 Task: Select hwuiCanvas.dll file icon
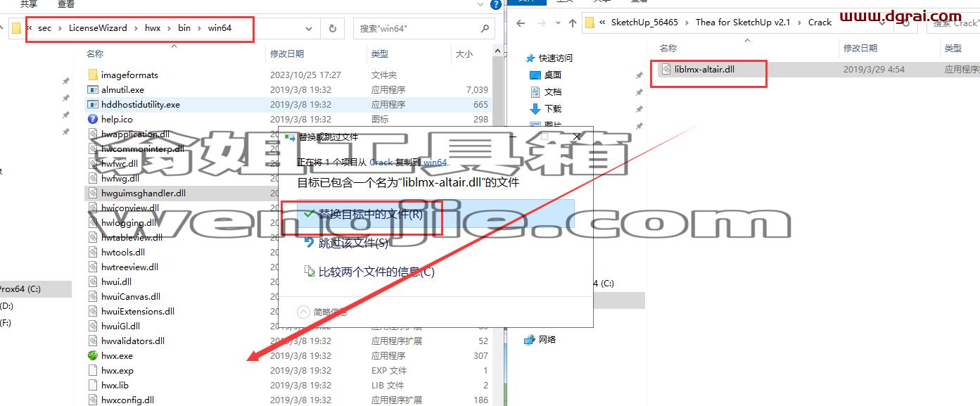[93, 296]
